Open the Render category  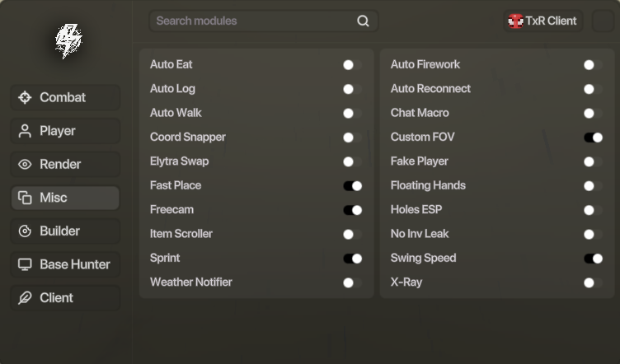(65, 164)
